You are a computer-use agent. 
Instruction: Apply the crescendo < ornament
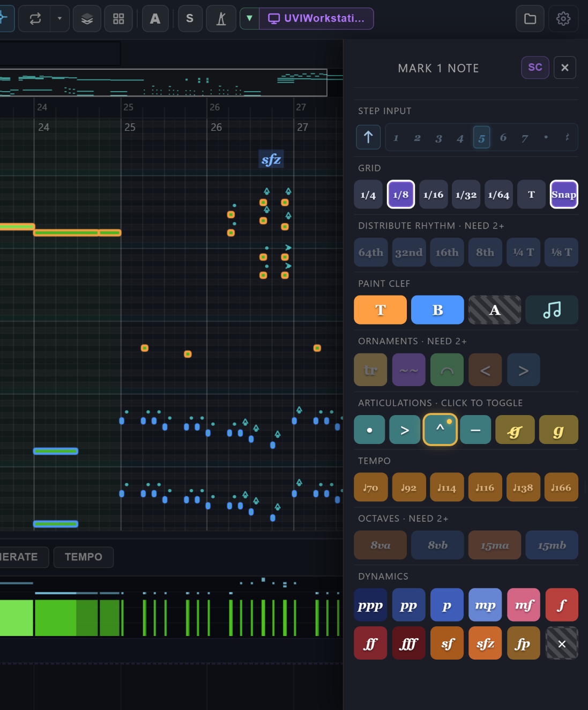pos(485,370)
